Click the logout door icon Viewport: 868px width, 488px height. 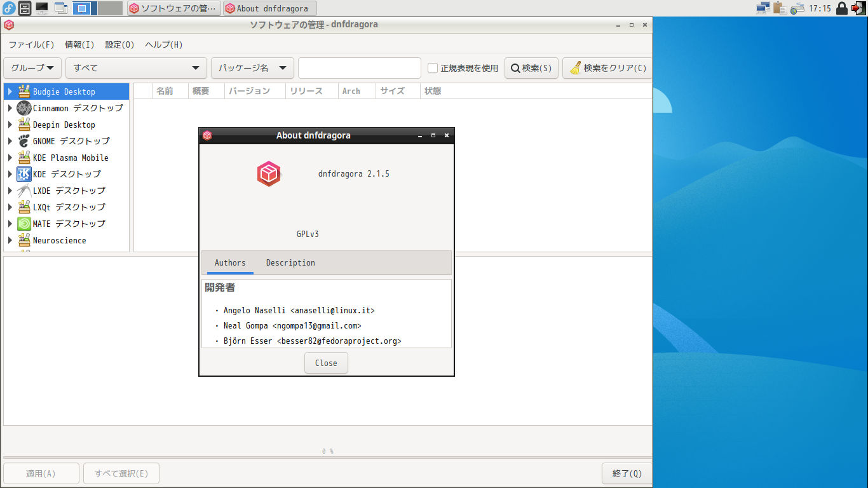tap(858, 8)
